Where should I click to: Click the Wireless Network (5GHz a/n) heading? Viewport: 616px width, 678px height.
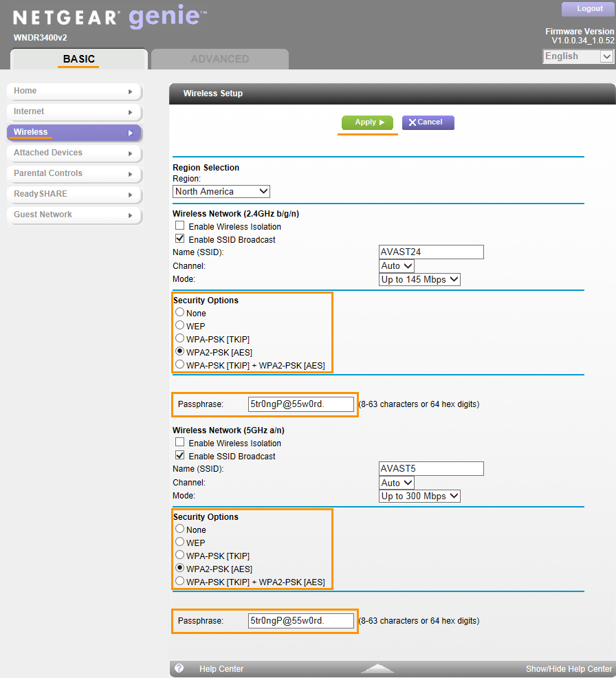228,430
